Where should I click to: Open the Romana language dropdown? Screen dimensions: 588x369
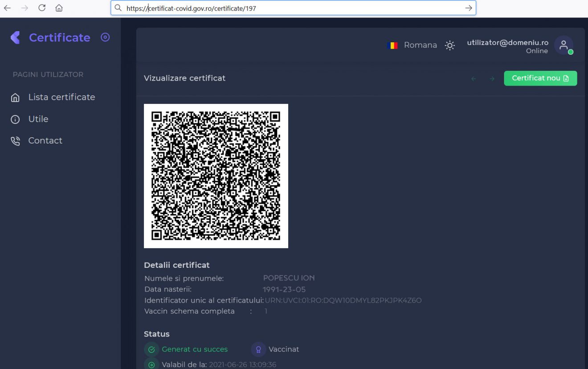tap(420, 45)
